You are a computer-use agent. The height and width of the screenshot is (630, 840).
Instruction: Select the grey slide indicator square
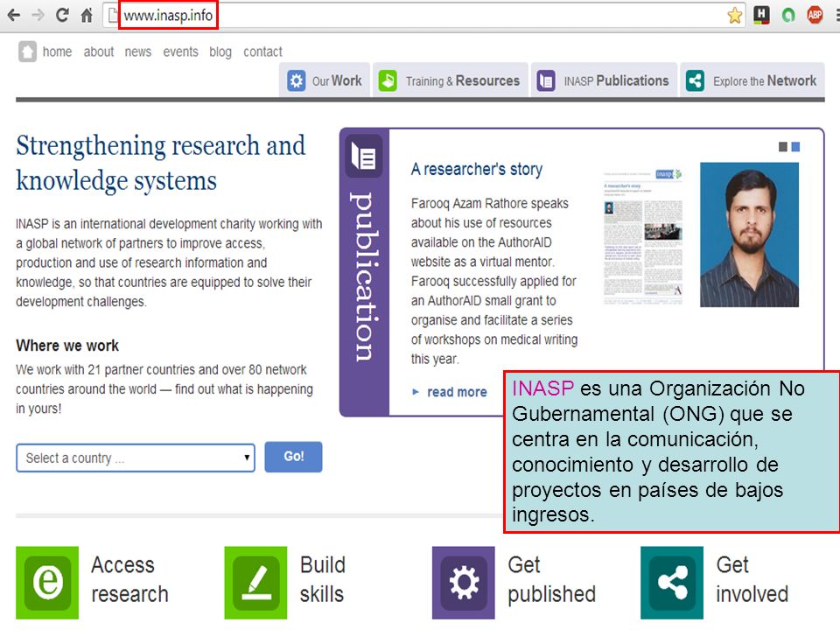point(782,147)
